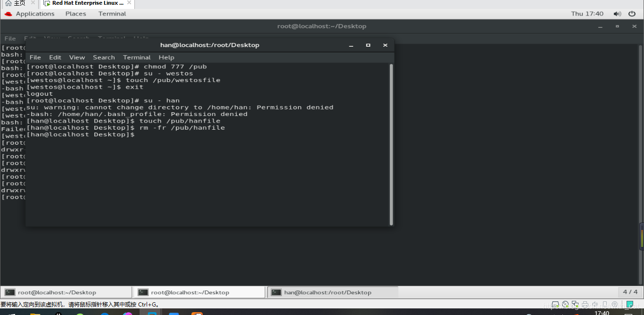Click the 'touch /pub/westosfile' command line
644x315 pixels.
click(124, 80)
